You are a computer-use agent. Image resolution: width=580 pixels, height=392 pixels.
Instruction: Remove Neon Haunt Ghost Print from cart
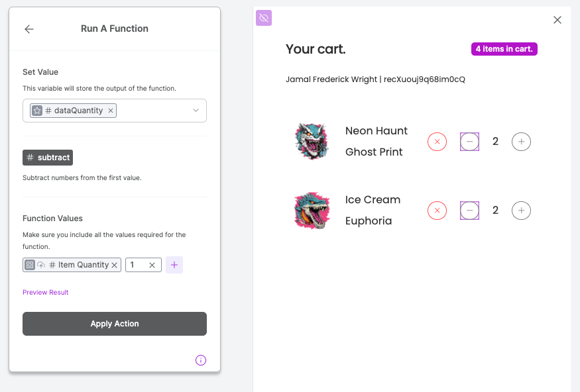coord(437,142)
